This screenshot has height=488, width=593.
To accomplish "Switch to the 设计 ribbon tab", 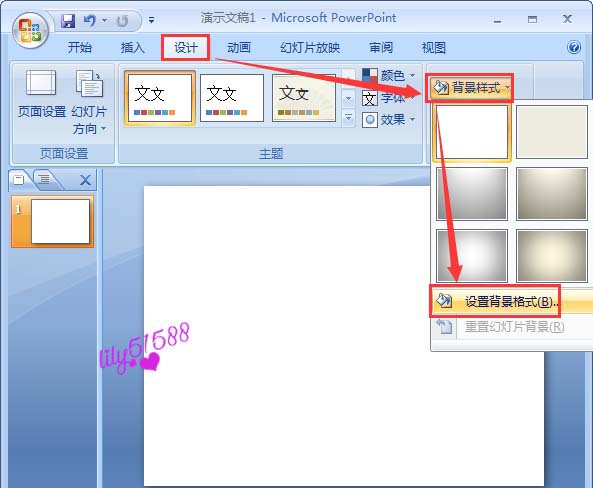I will [186, 48].
